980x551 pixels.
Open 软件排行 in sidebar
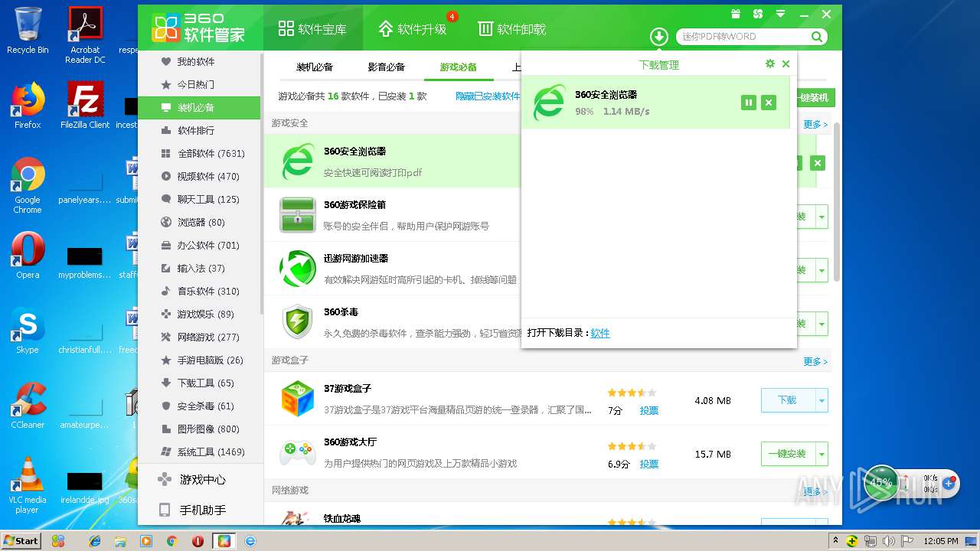pyautogui.click(x=199, y=130)
